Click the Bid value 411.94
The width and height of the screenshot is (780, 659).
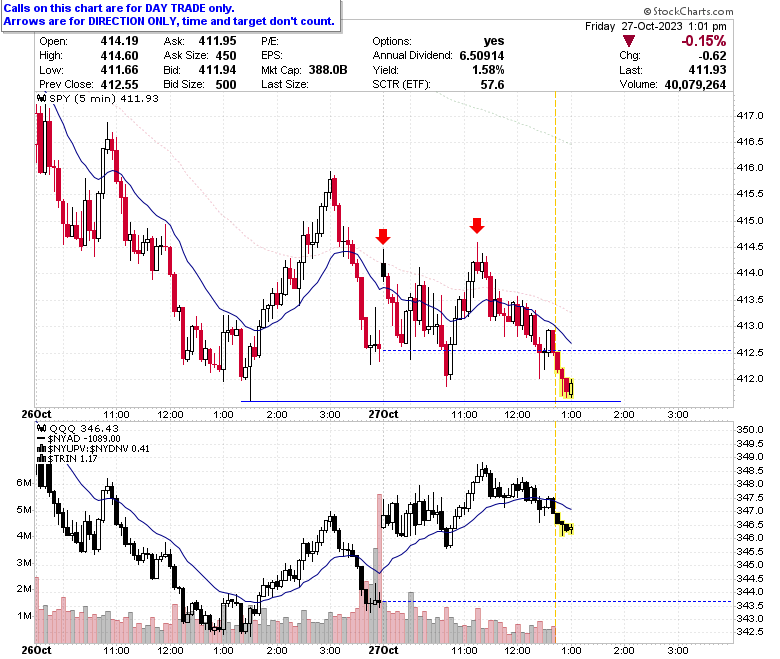(217, 70)
